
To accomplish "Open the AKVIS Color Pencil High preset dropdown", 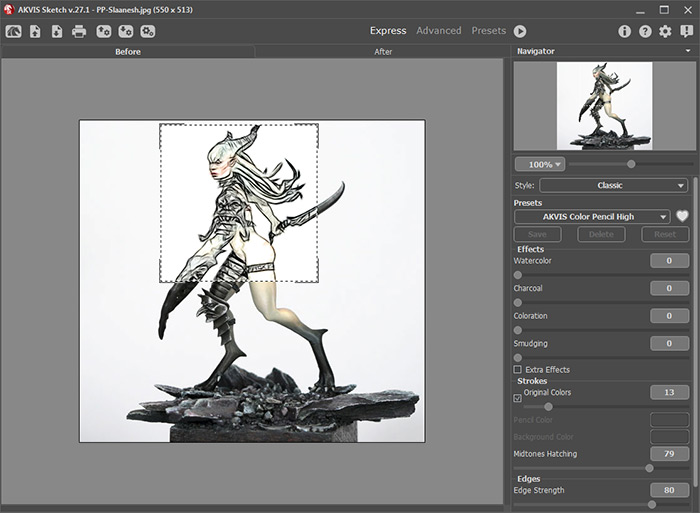I will pyautogui.click(x=592, y=217).
